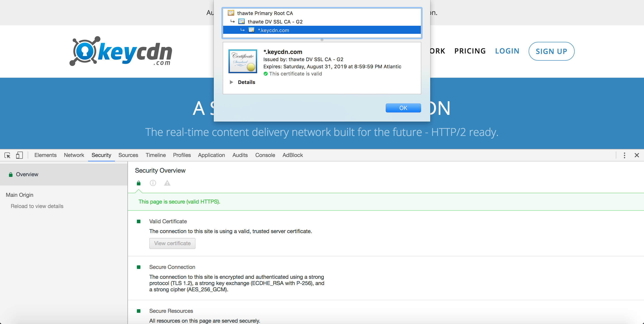Click OK in the certificate dialog

tap(403, 108)
